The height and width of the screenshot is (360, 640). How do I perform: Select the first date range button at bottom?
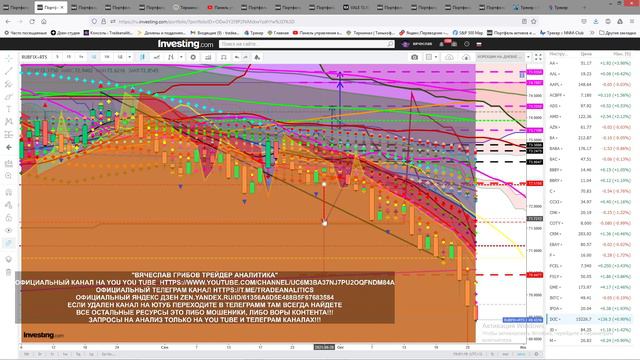pos(27,354)
